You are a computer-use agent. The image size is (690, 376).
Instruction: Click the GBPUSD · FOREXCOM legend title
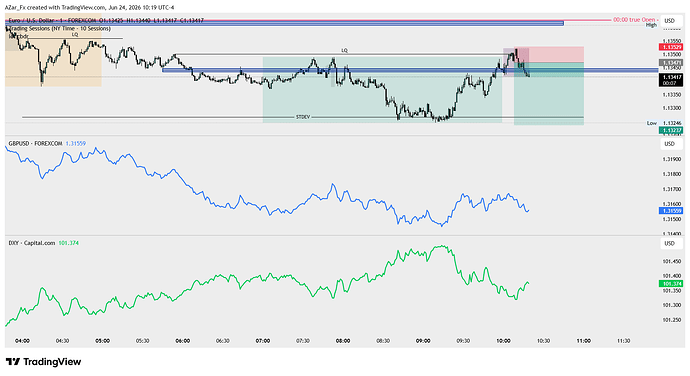click(36, 144)
